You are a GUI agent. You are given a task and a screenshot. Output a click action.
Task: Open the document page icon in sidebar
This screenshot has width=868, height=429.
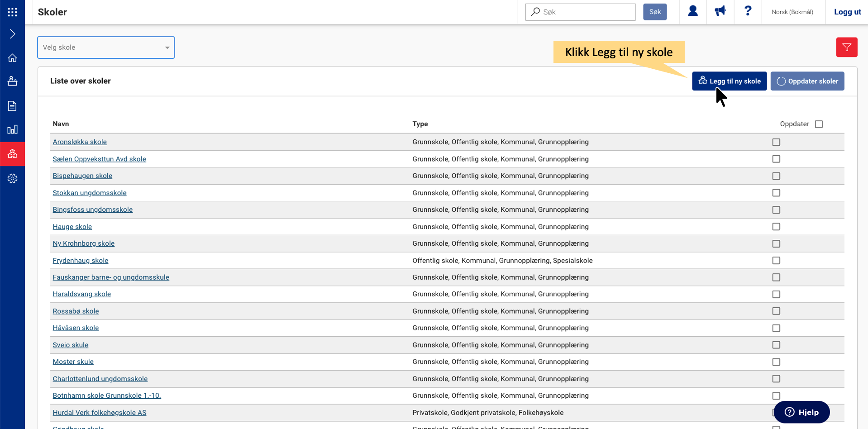[12, 106]
